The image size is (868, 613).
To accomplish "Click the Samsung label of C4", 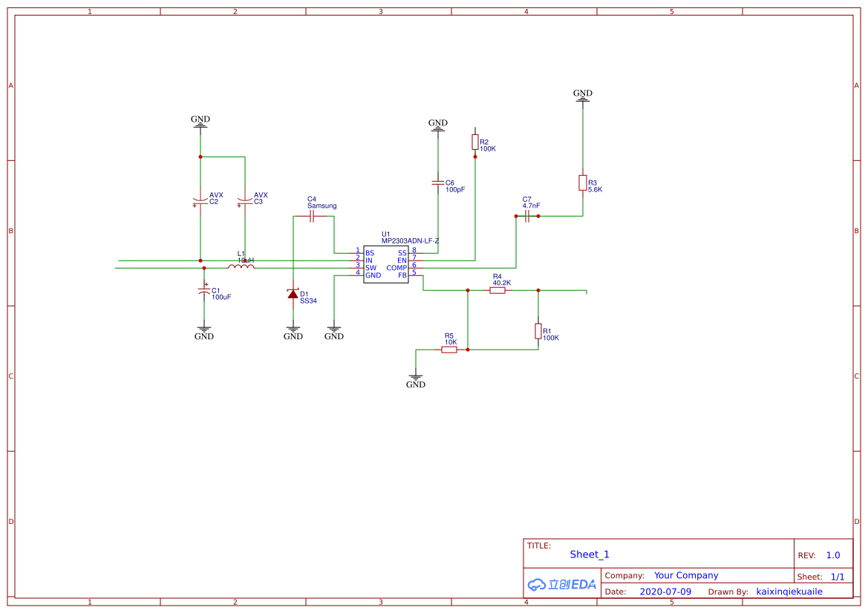I will coord(322,206).
